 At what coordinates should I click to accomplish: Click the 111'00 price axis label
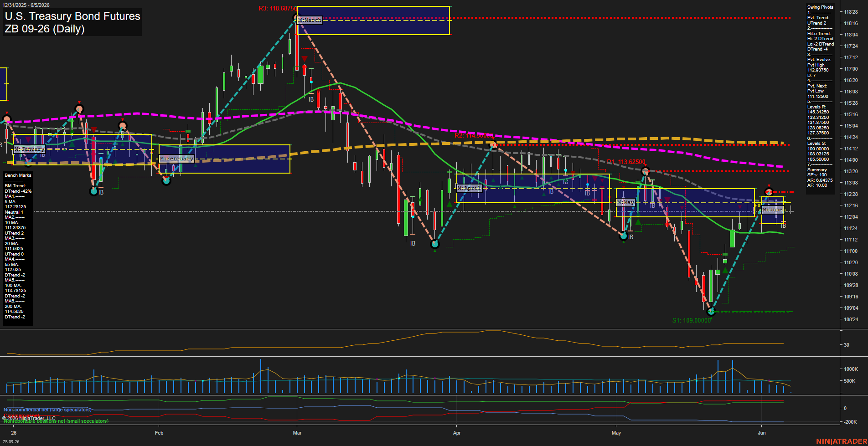coord(851,251)
